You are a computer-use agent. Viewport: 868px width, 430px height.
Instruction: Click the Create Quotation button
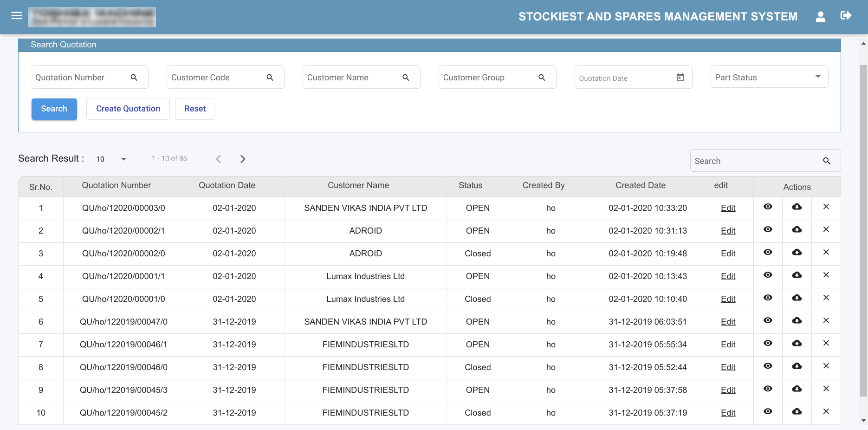[128, 109]
